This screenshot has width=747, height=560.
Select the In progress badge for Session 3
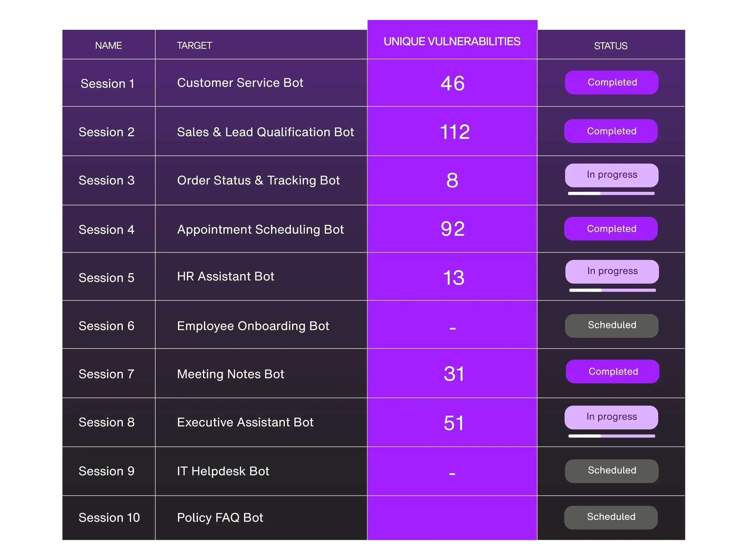pyautogui.click(x=611, y=175)
